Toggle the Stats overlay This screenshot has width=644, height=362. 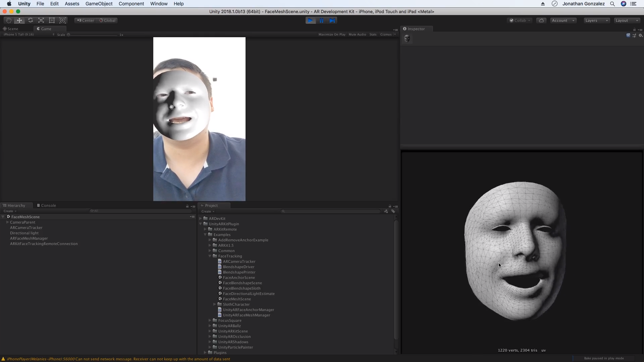(x=373, y=35)
